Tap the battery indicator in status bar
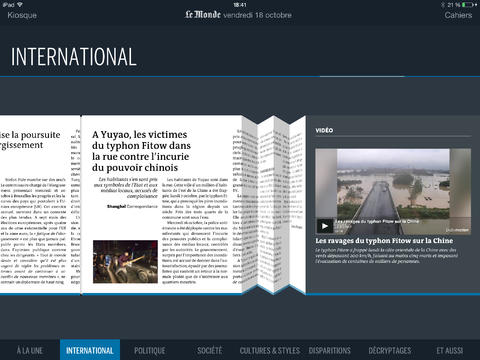 click(x=468, y=5)
